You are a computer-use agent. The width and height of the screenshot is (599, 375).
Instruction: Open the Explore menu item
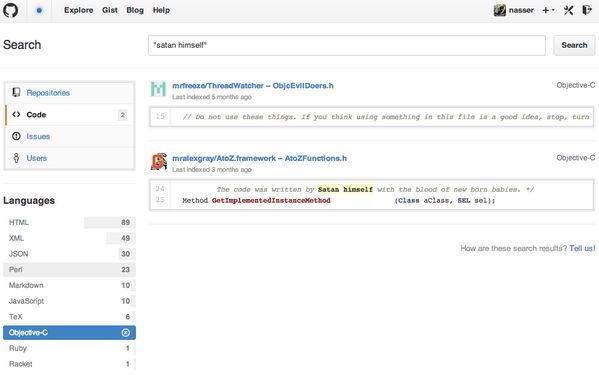point(79,10)
